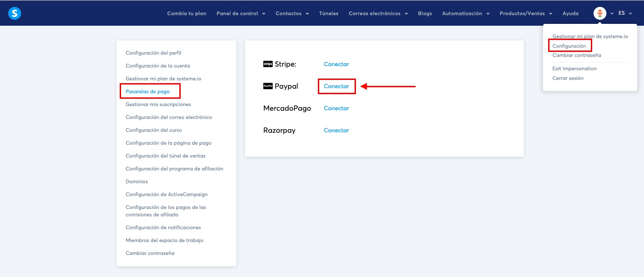Select Configuración from the profile menu
This screenshot has height=277, width=644.
click(570, 45)
